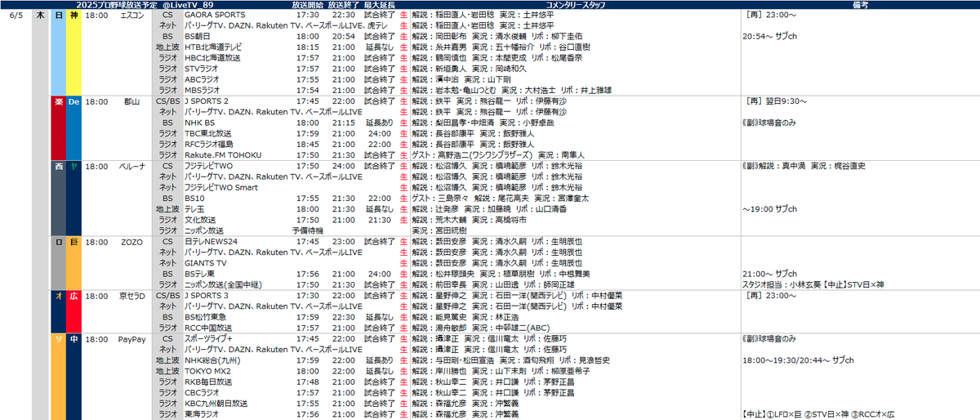Select the 'NHK BS' channel cell
The image size is (980, 420).
tap(198, 122)
